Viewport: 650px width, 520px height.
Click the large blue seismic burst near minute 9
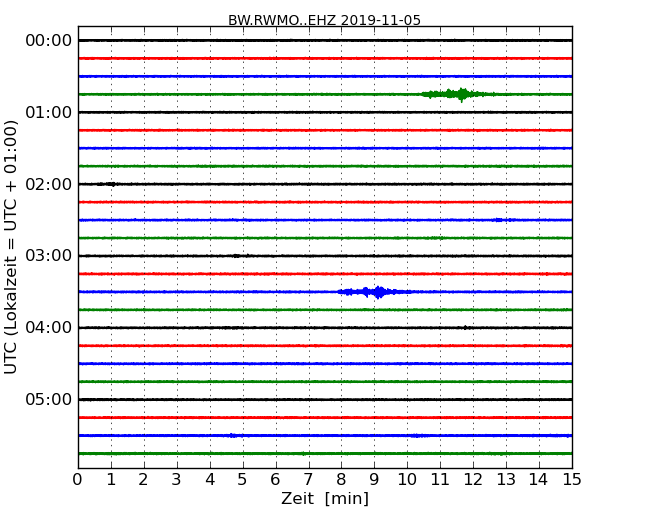[375, 292]
